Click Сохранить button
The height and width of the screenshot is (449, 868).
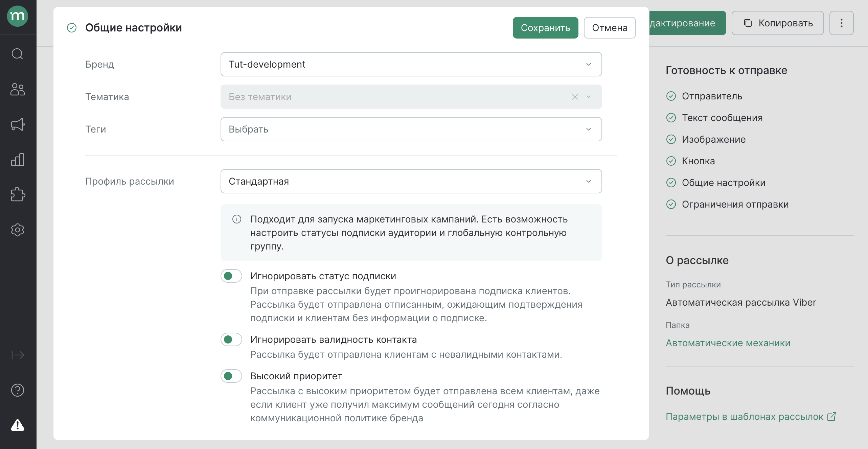pyautogui.click(x=545, y=28)
